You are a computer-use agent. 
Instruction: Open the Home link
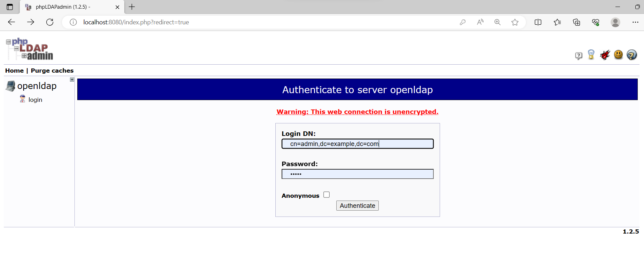[14, 71]
